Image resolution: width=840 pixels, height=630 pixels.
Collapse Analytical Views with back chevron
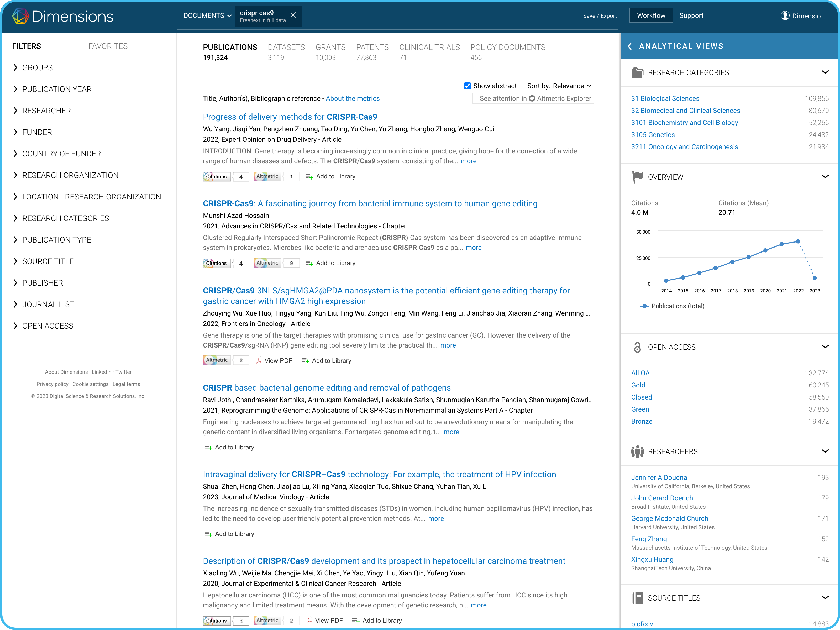pos(630,46)
